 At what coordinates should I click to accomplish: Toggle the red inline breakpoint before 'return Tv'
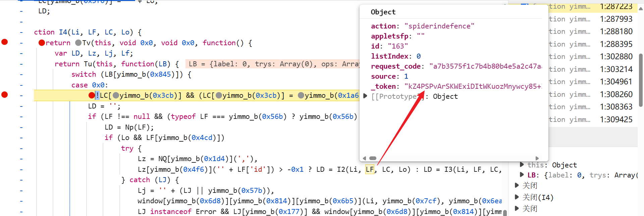coord(42,43)
